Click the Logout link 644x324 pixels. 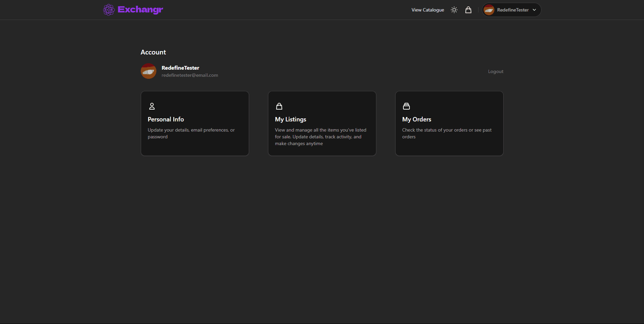click(495, 71)
